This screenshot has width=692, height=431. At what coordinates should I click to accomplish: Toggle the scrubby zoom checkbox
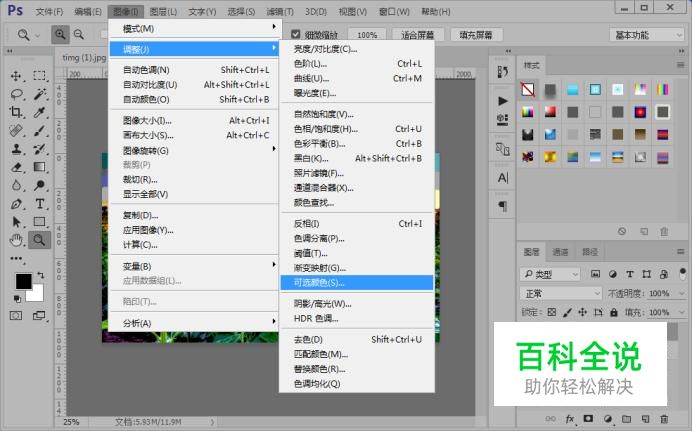[x=296, y=34]
